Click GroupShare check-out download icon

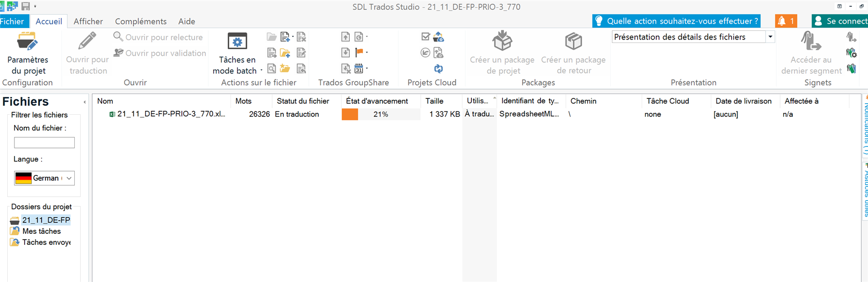[x=345, y=53]
